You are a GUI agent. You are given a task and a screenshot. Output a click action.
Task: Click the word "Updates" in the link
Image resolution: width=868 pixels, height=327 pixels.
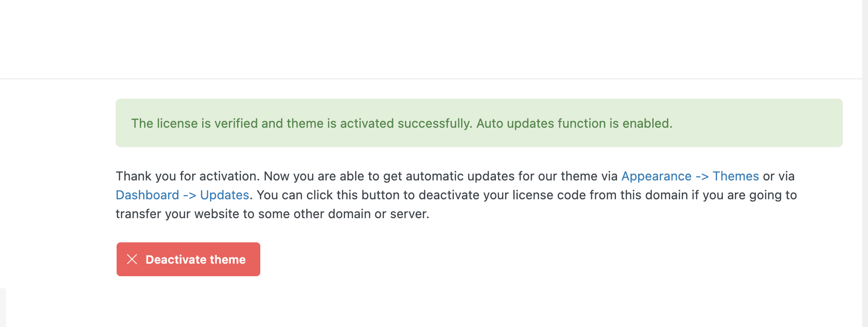point(224,195)
